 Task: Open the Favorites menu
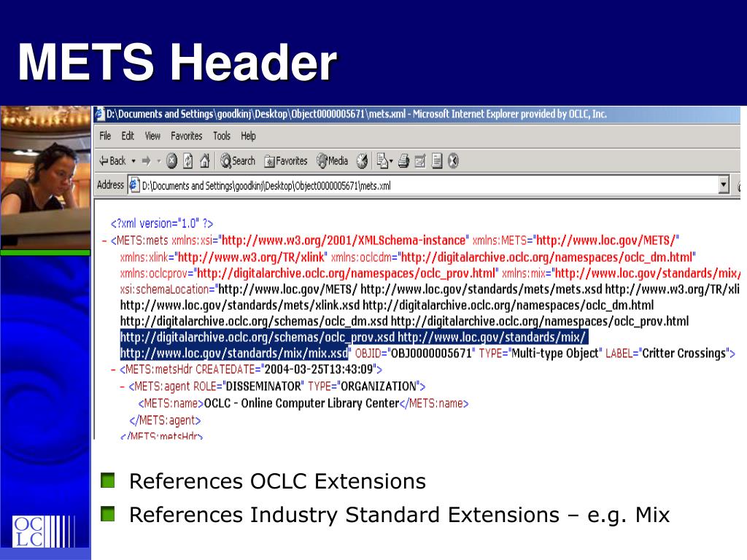pyautogui.click(x=187, y=136)
